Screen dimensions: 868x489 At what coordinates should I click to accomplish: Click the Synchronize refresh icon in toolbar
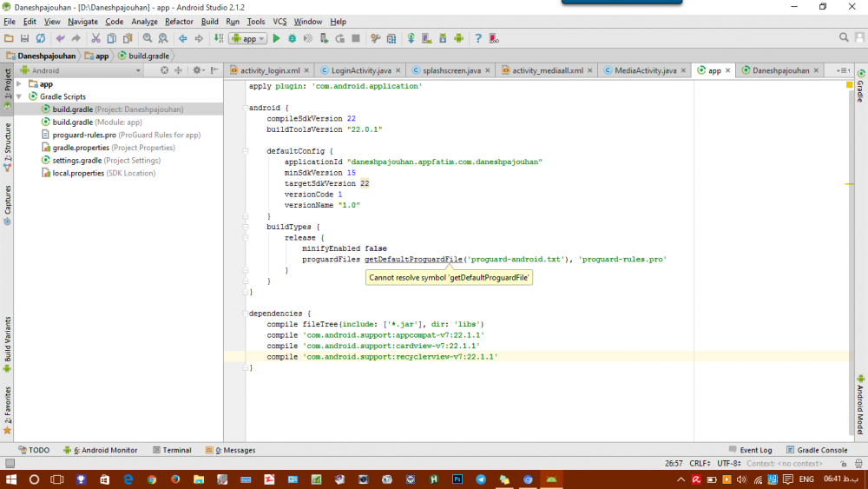coord(40,38)
